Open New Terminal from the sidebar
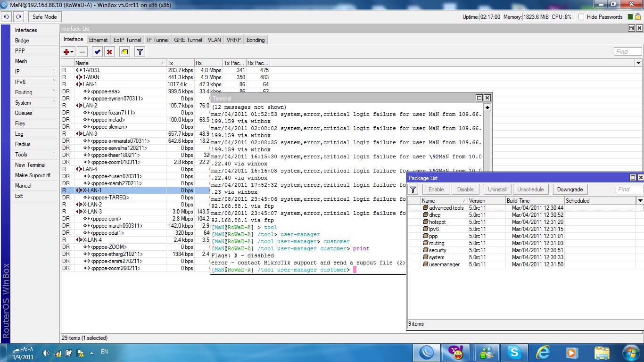Viewport: 644px width, 362px height. [30, 165]
